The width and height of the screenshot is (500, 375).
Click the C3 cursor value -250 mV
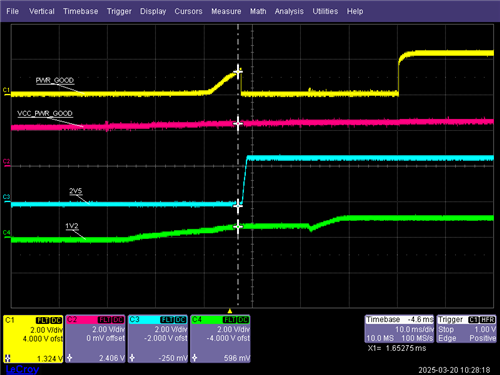pyautogui.click(x=173, y=358)
